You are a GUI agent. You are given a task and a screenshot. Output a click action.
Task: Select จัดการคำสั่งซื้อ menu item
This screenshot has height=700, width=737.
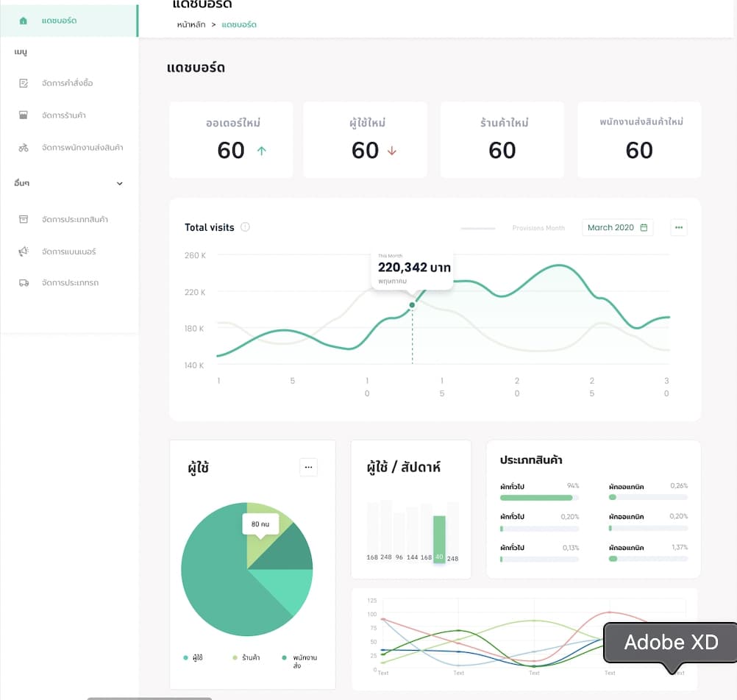pos(67,83)
